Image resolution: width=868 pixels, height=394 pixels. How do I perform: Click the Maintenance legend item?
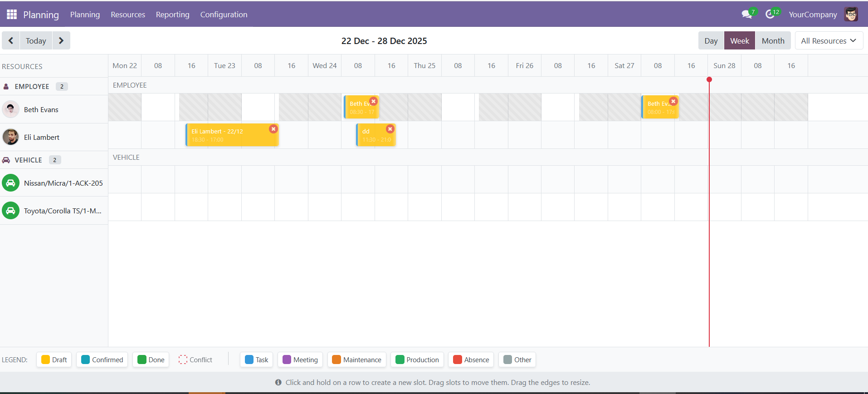click(357, 360)
